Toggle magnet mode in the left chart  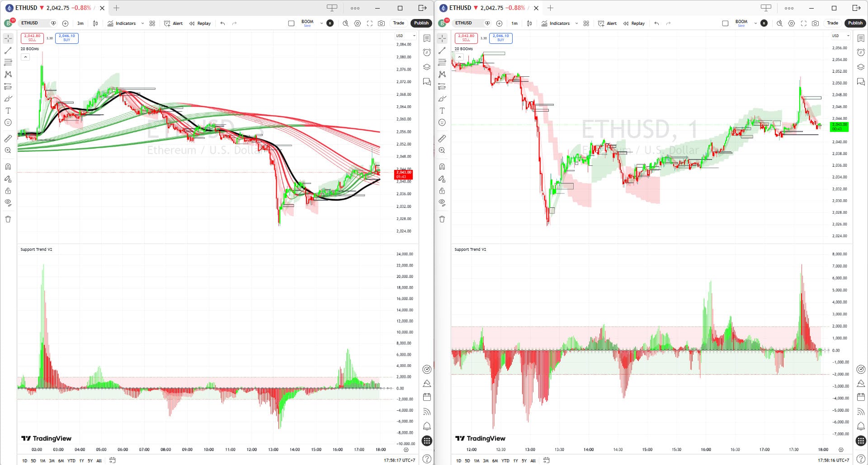(8, 167)
